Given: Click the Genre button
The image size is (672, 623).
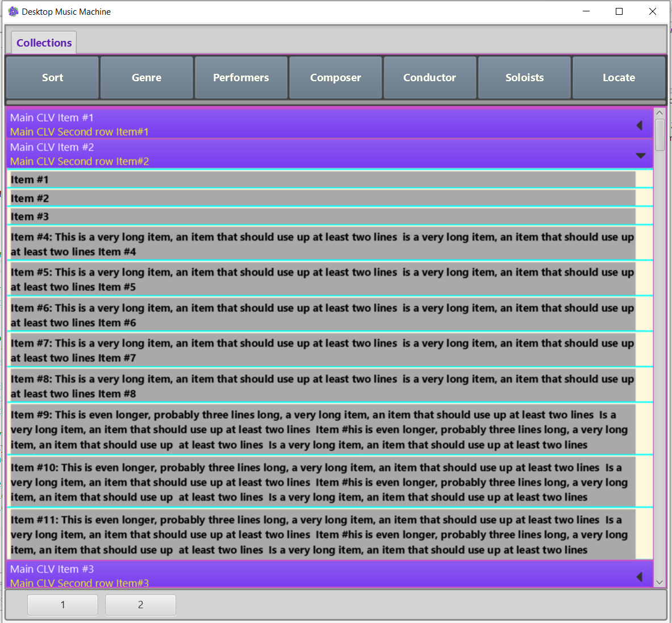Looking at the screenshot, I should tap(147, 78).
